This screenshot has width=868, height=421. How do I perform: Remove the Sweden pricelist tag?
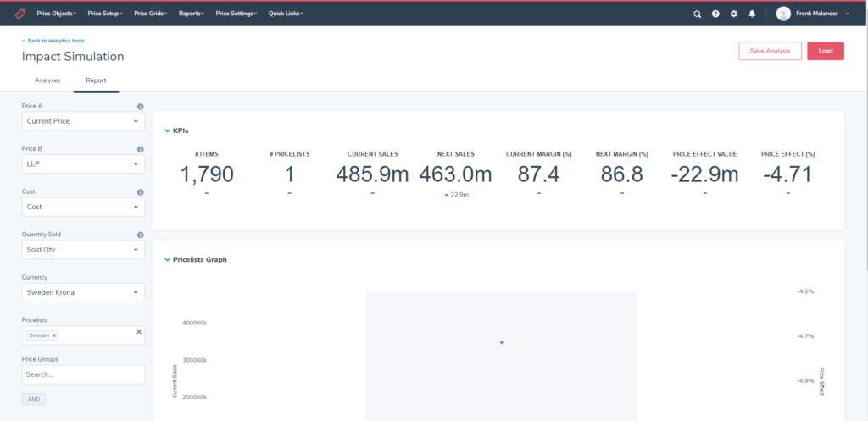(54, 335)
